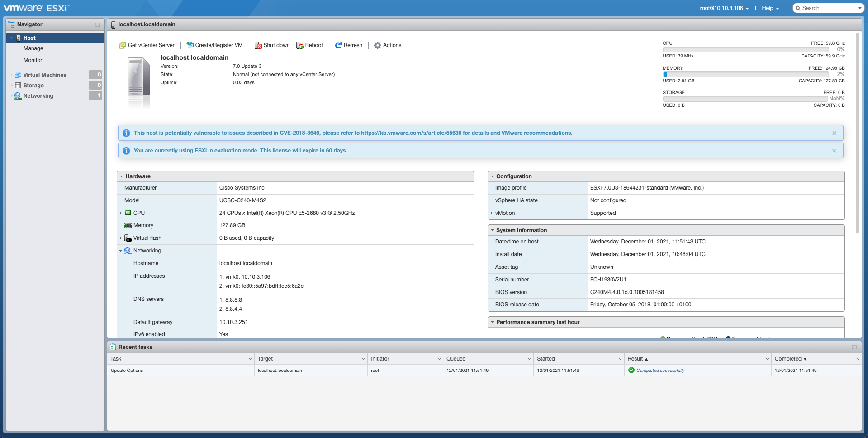Click the Get vCenter Server button label

point(151,45)
